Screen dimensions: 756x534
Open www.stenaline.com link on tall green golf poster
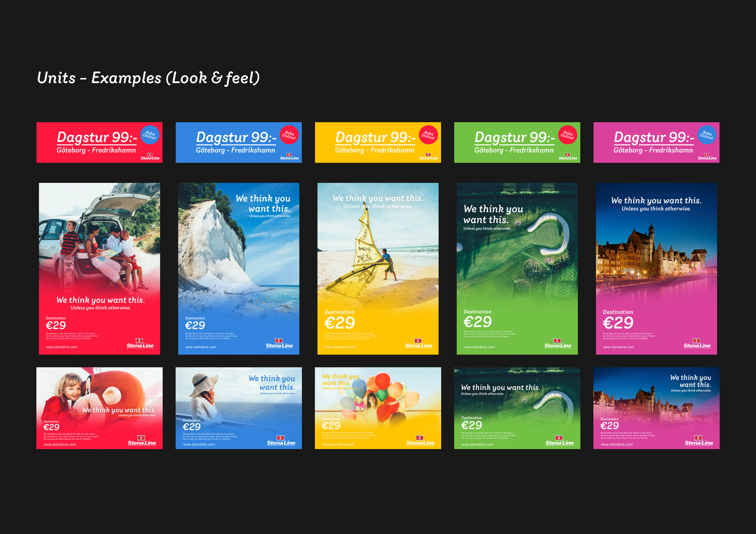pos(479,347)
